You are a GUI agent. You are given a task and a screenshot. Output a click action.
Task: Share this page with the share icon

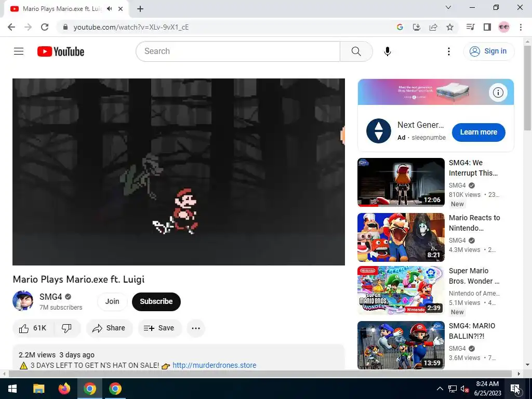pos(433,27)
